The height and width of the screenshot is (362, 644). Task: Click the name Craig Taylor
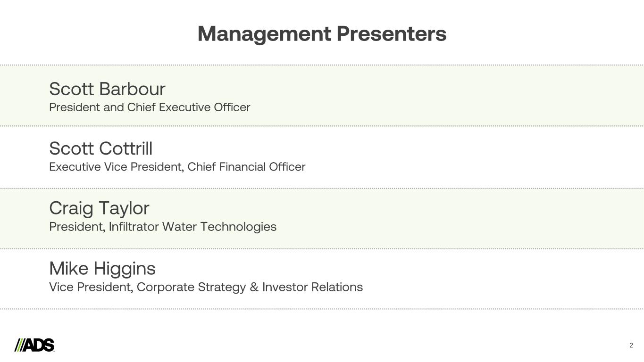coord(99,208)
